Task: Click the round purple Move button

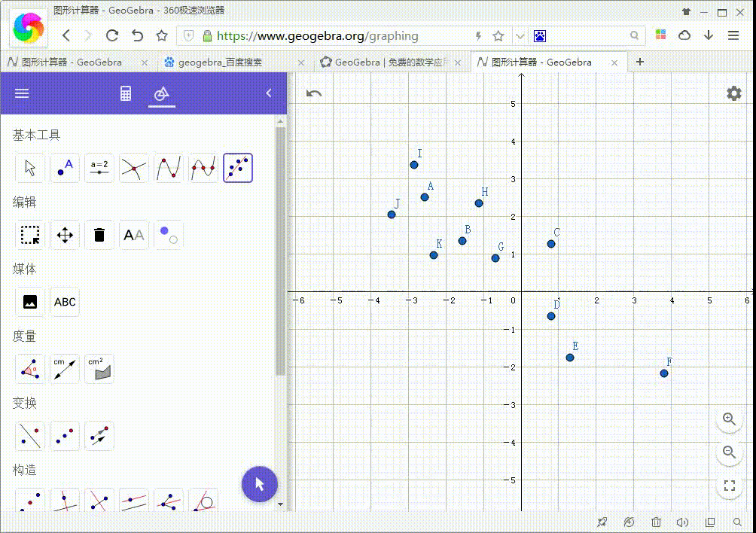Action: [x=259, y=484]
